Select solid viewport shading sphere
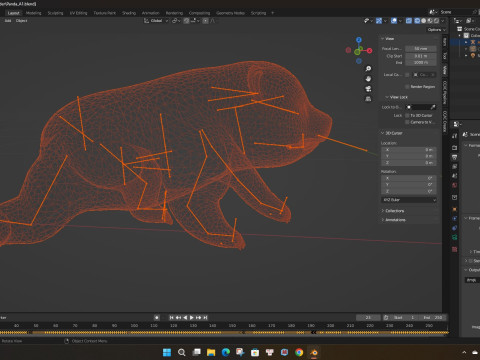 pyautogui.click(x=423, y=21)
